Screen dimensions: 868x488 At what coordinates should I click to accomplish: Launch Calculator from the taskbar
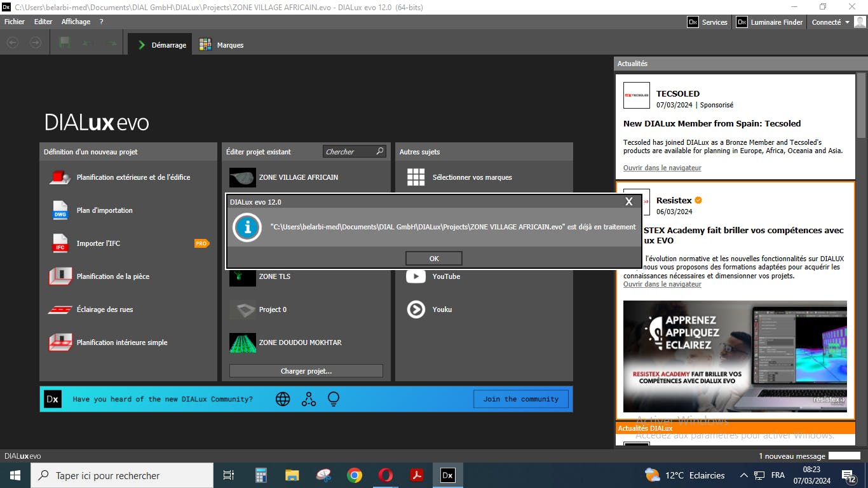click(261, 475)
